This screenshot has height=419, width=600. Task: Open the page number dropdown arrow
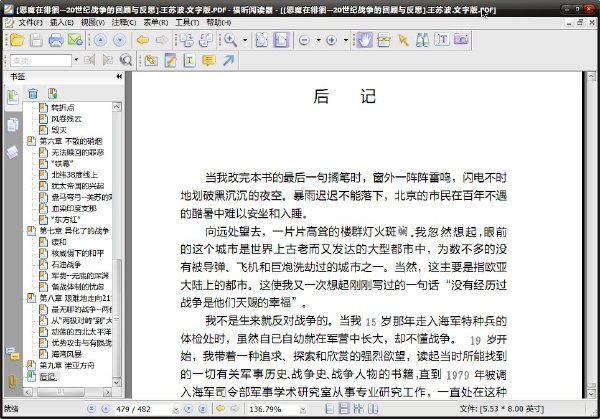175,410
